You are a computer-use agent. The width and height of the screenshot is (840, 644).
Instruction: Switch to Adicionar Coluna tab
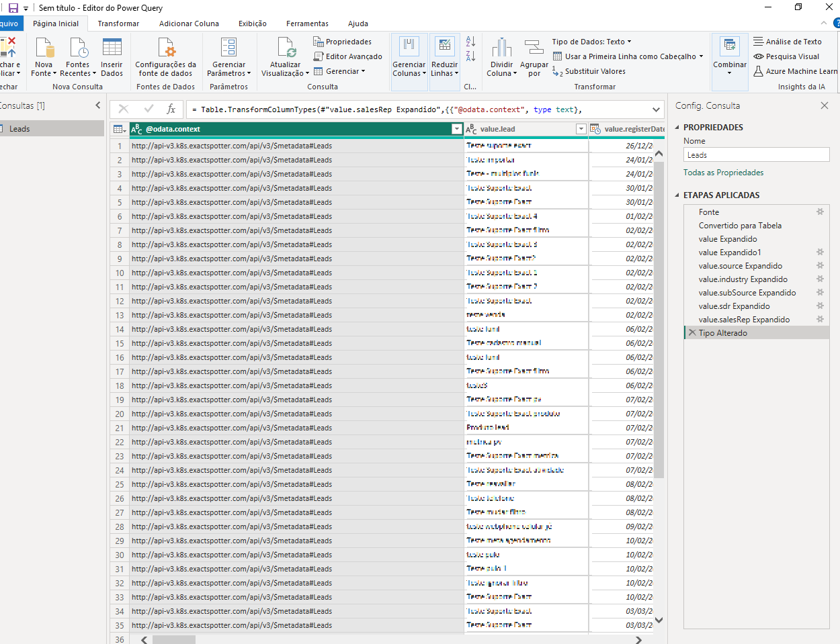(189, 24)
